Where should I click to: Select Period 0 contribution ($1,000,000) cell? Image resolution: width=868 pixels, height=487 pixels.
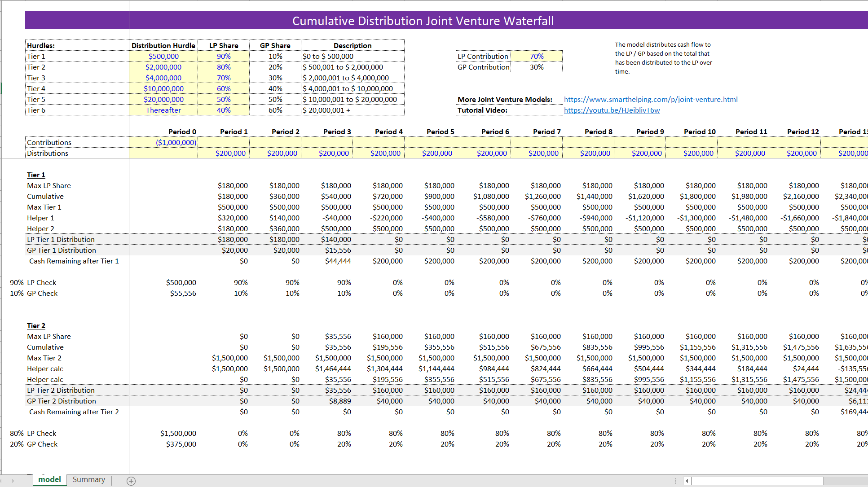[163, 142]
